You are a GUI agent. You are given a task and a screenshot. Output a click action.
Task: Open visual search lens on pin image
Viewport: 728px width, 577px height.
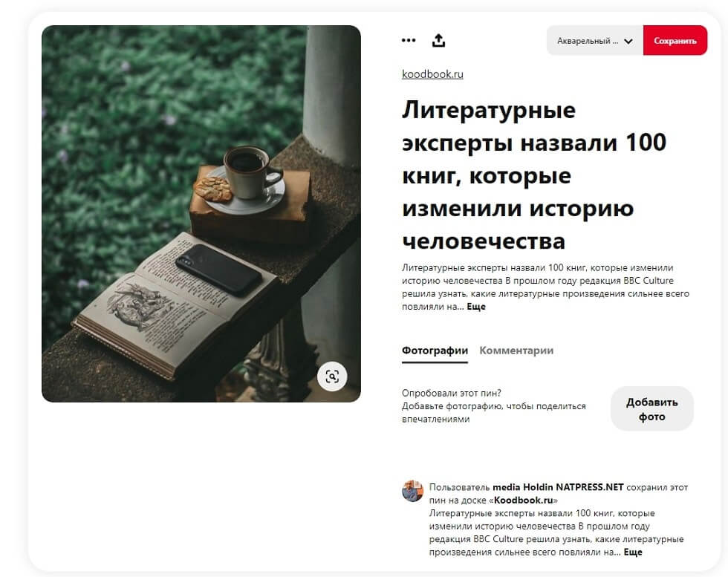click(332, 376)
